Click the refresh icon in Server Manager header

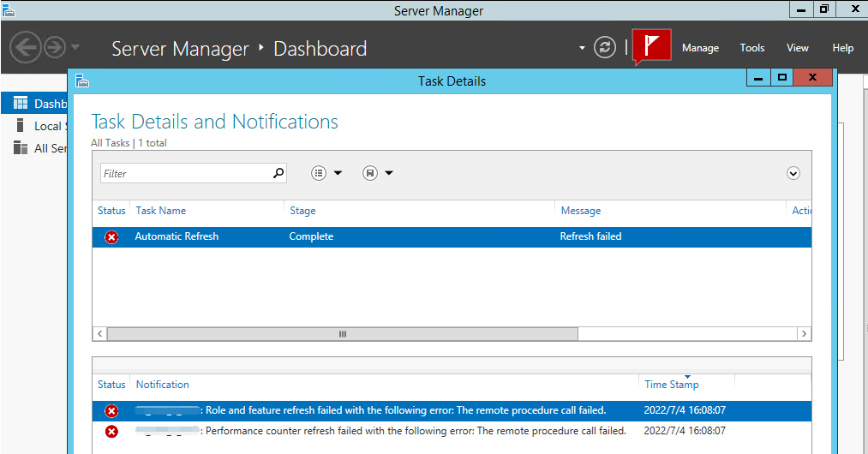(604, 47)
